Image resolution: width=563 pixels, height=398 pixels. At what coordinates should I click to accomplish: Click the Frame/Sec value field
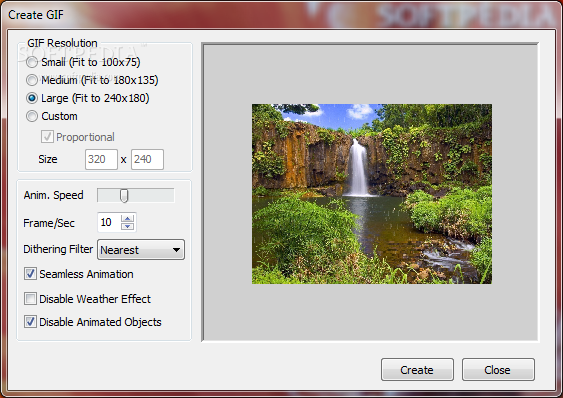pos(109,222)
